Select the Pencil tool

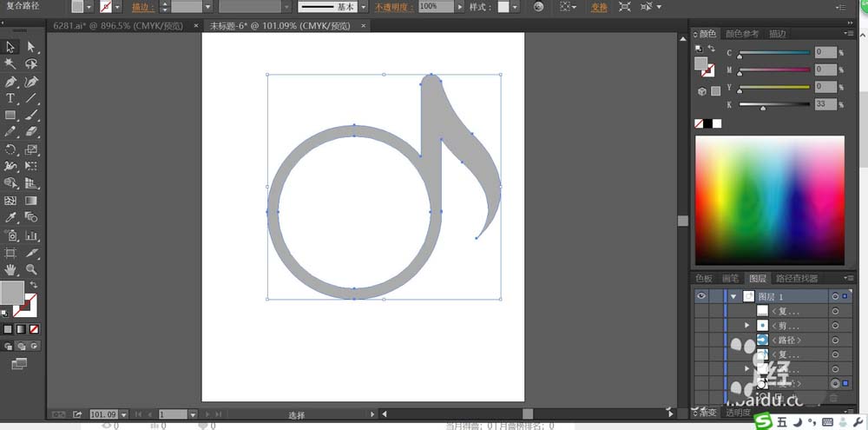10,131
